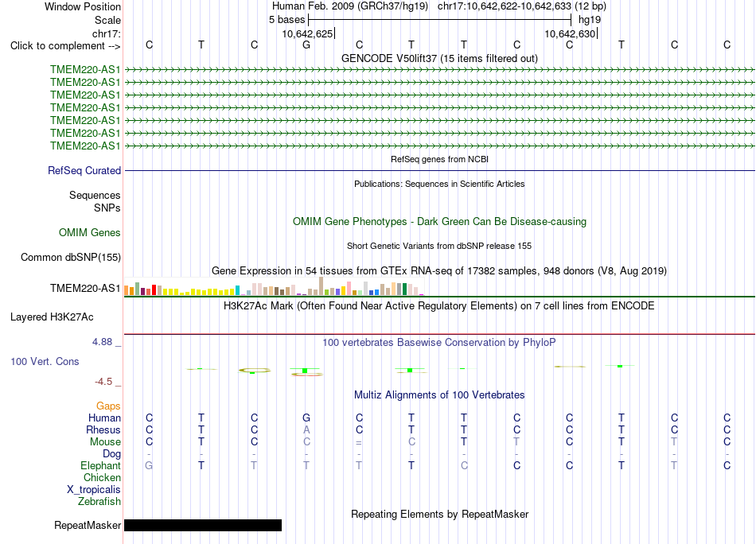Click the 10,642,630 coordinate marker
This screenshot has height=544, width=756.
[570, 33]
